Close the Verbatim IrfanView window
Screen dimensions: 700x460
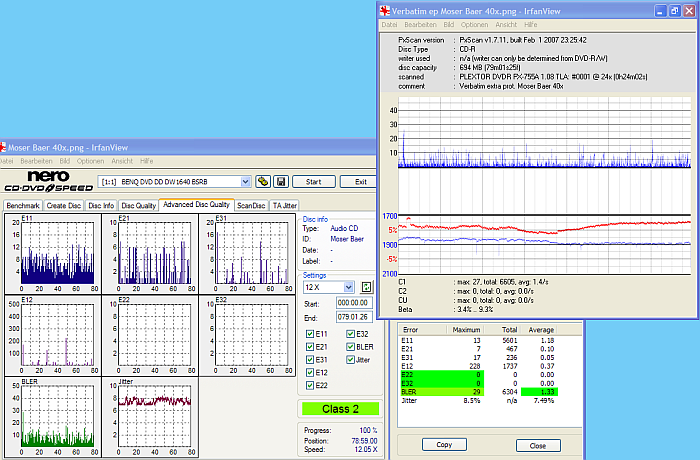point(689,11)
